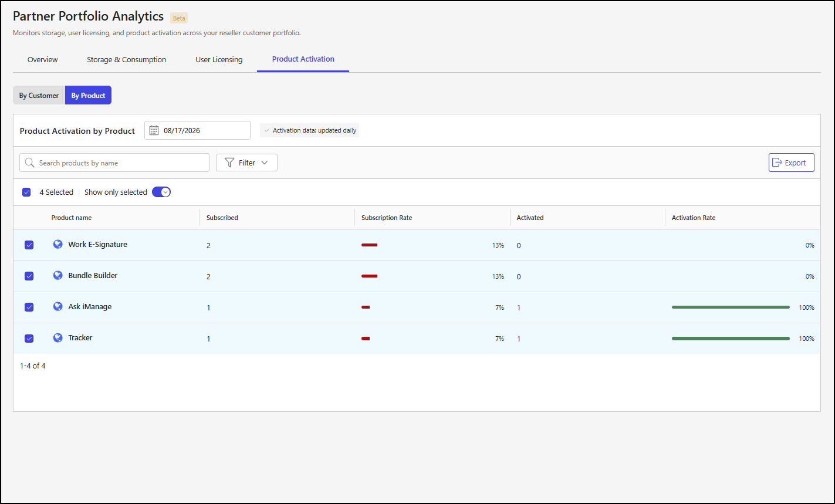Click the Tracker product name
The height and width of the screenshot is (504, 835).
80,337
